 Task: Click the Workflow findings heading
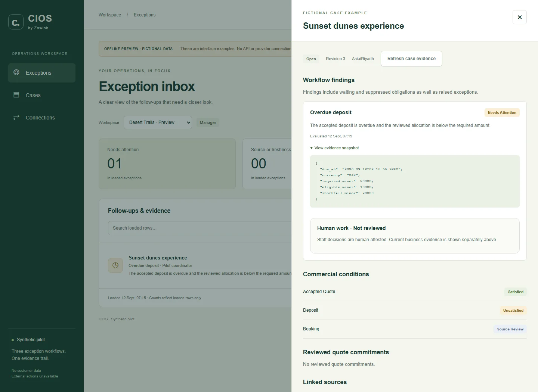click(329, 80)
